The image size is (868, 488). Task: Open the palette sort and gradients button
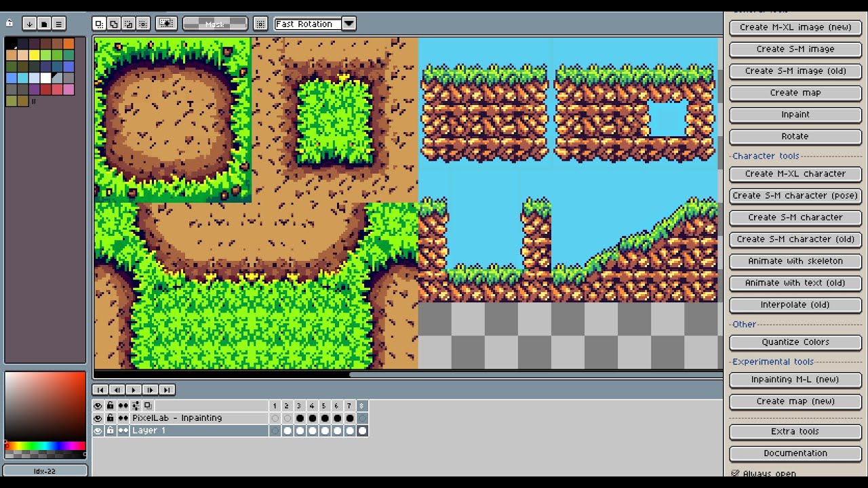(x=29, y=24)
